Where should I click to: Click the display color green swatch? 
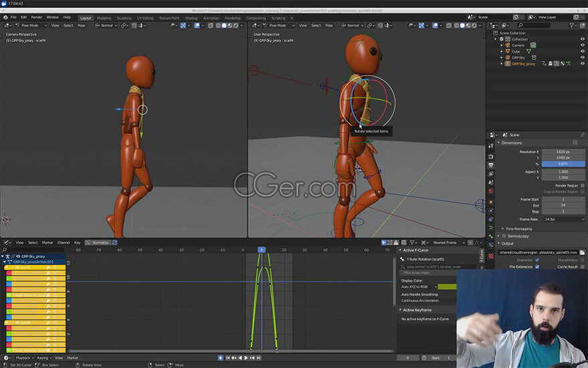pyautogui.click(x=448, y=287)
